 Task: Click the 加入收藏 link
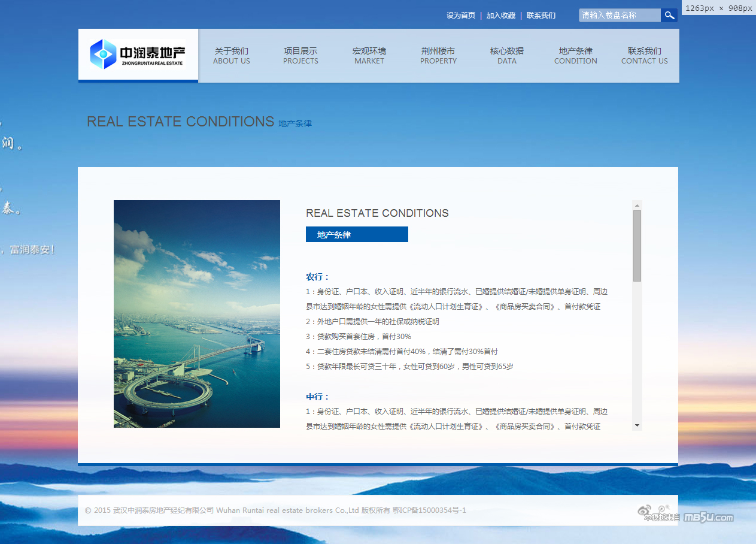coord(501,16)
